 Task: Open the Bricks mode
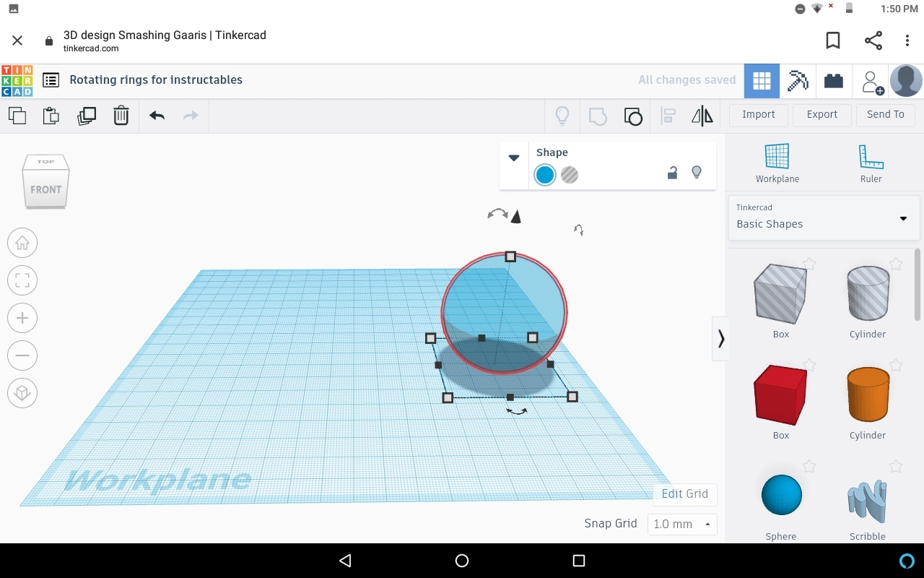tap(834, 81)
